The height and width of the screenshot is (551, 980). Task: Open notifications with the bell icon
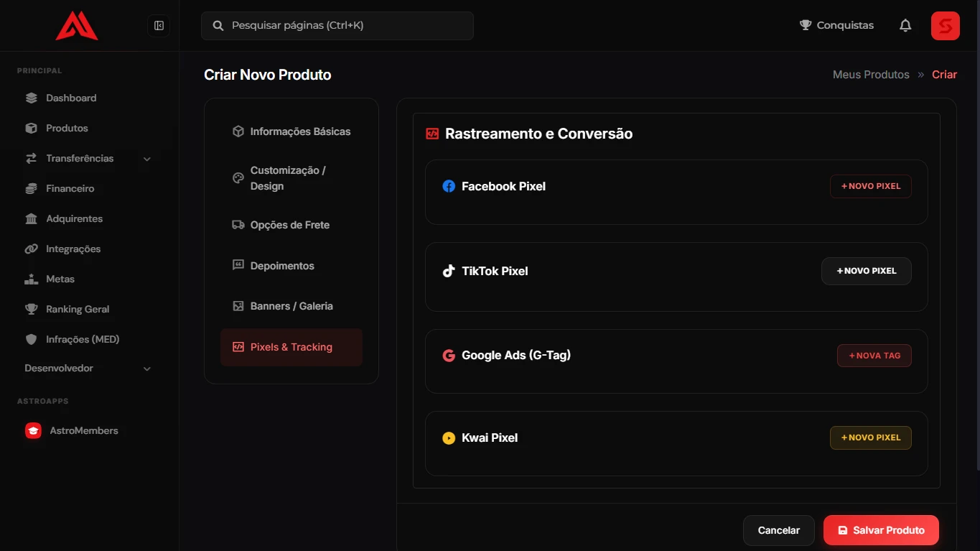pos(905,26)
